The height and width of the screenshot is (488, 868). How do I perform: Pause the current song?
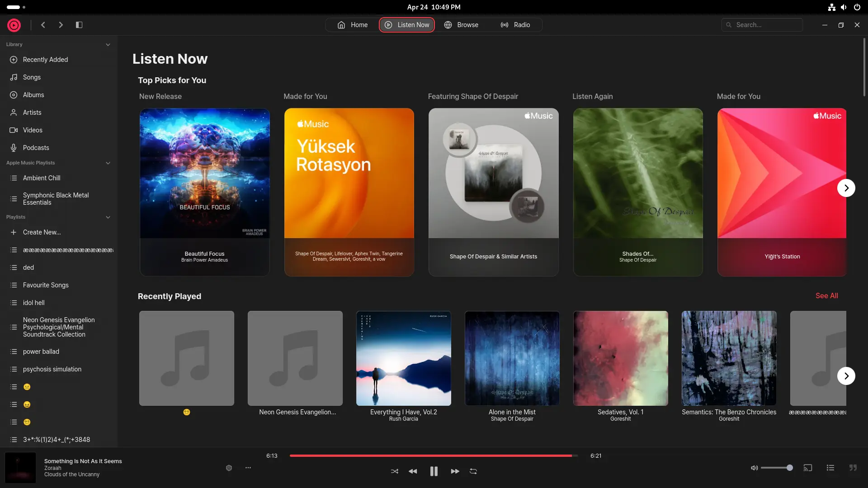pyautogui.click(x=434, y=471)
